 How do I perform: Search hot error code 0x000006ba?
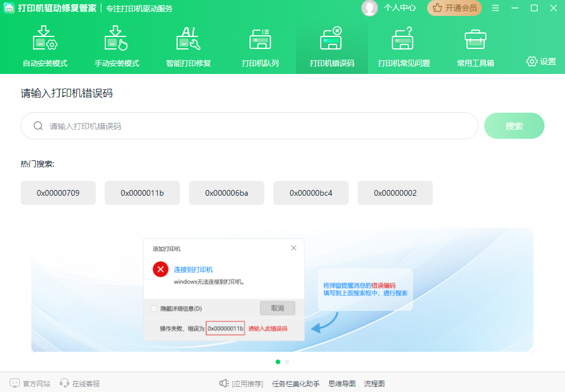click(x=226, y=193)
